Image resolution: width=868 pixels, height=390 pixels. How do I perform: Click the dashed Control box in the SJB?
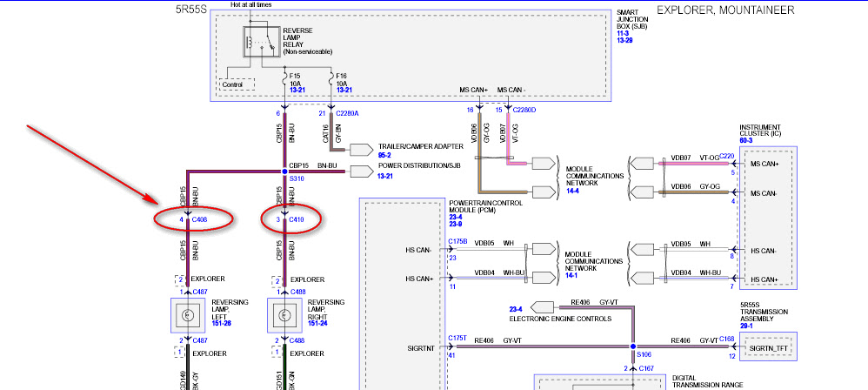coord(237,84)
